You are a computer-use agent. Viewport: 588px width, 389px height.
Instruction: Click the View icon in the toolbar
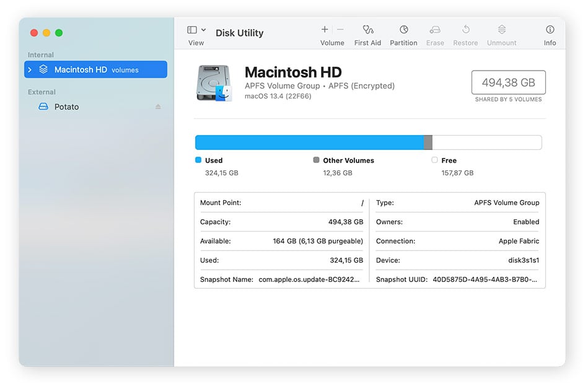pos(191,29)
